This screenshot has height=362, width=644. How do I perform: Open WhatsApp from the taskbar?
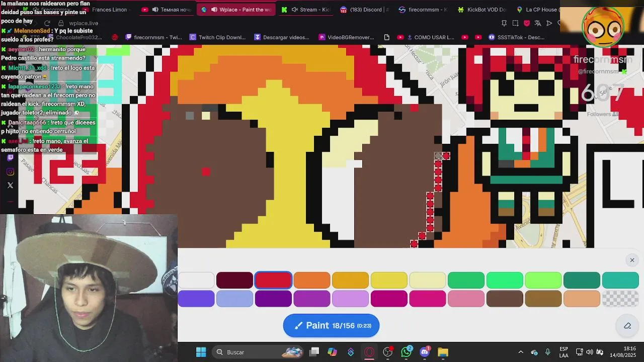(x=407, y=352)
